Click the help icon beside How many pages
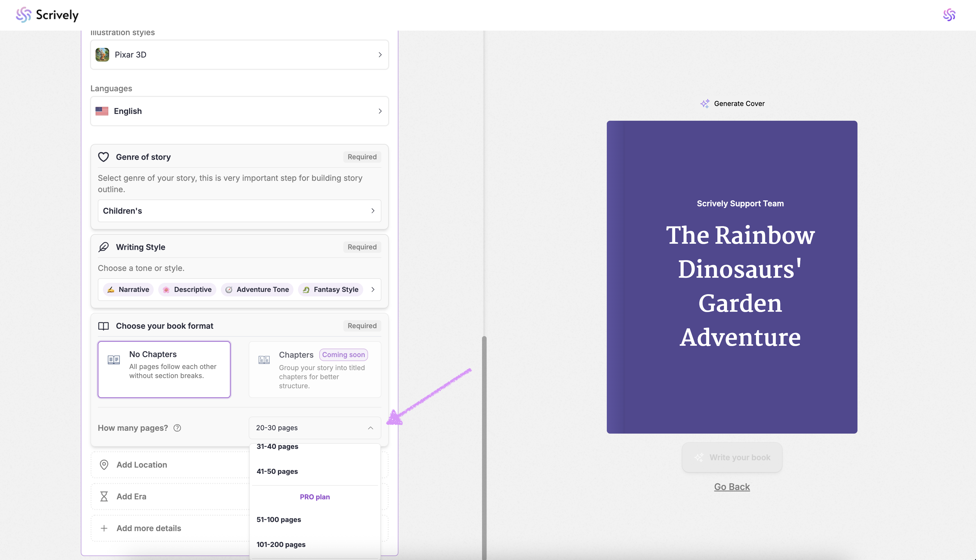This screenshot has width=976, height=560. pos(177,428)
